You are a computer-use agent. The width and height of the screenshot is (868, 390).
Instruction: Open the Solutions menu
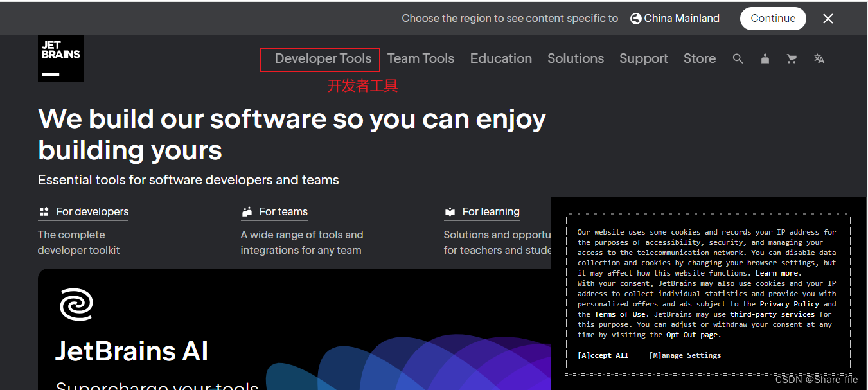(576, 58)
